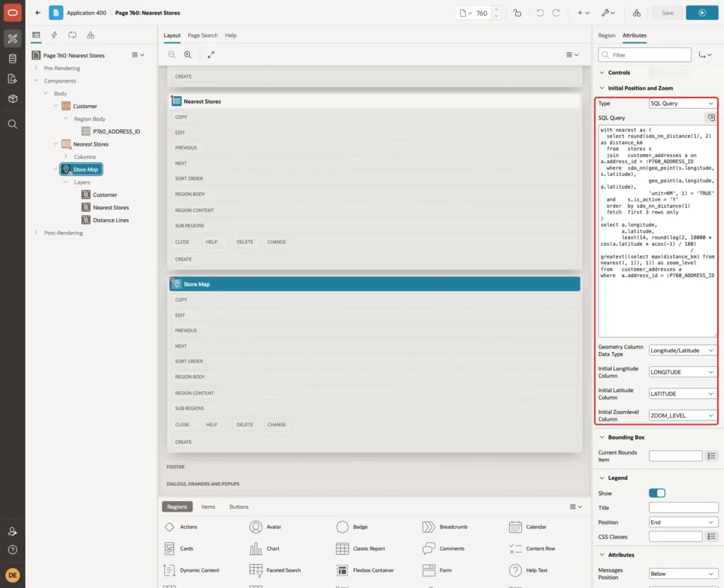Switch to the Page Search tab
The width and height of the screenshot is (724, 588).
coord(202,35)
